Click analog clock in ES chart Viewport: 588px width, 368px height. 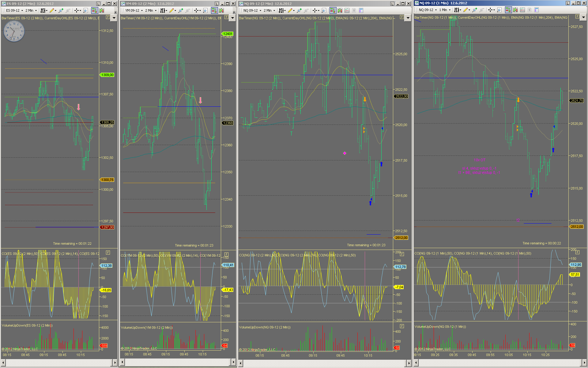(x=13, y=32)
